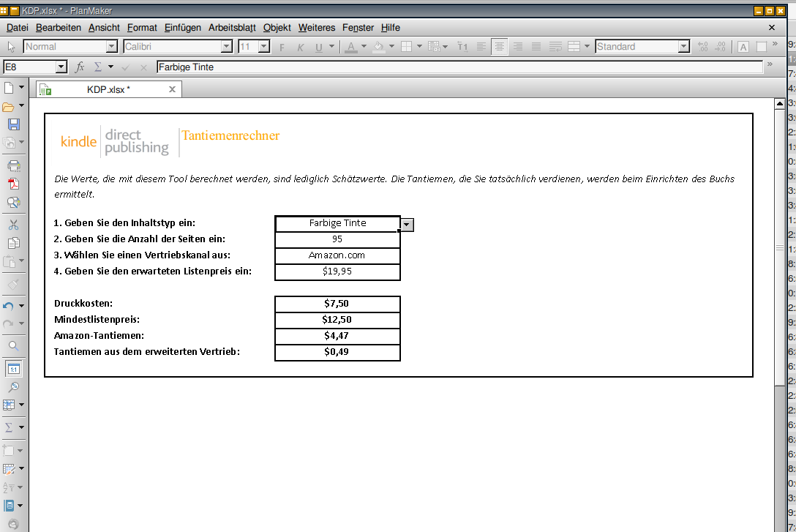This screenshot has height=532, width=796.
Task: Click the vertical text direction icon
Action: [462, 48]
